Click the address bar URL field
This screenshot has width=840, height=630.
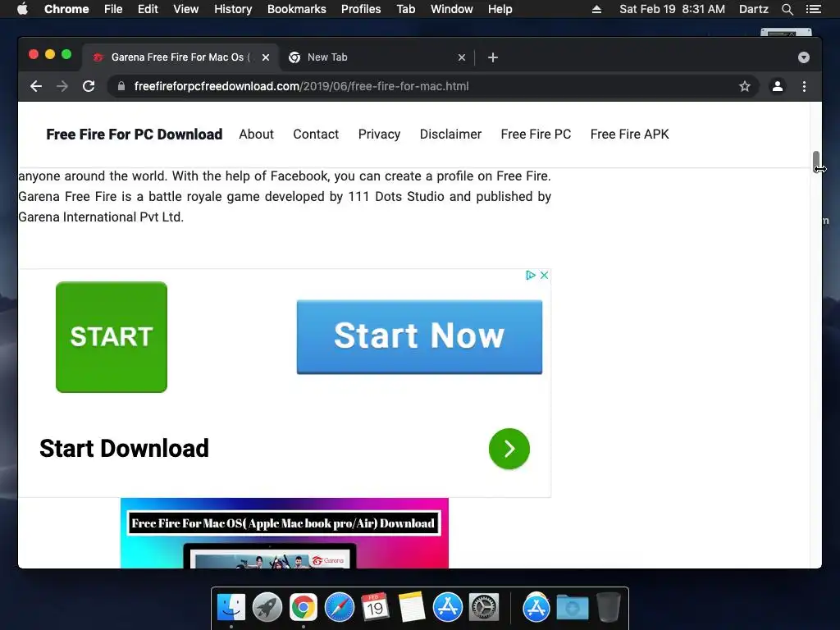[x=433, y=86]
